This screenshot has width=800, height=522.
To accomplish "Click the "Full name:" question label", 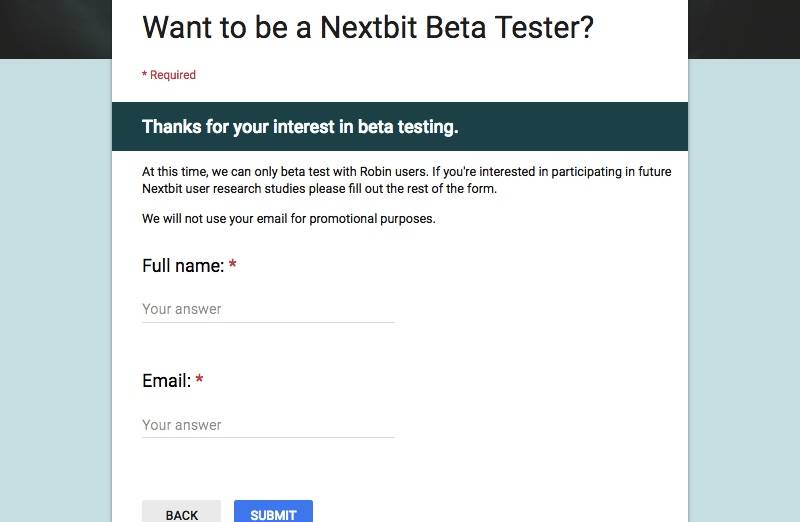I will tap(183, 266).
